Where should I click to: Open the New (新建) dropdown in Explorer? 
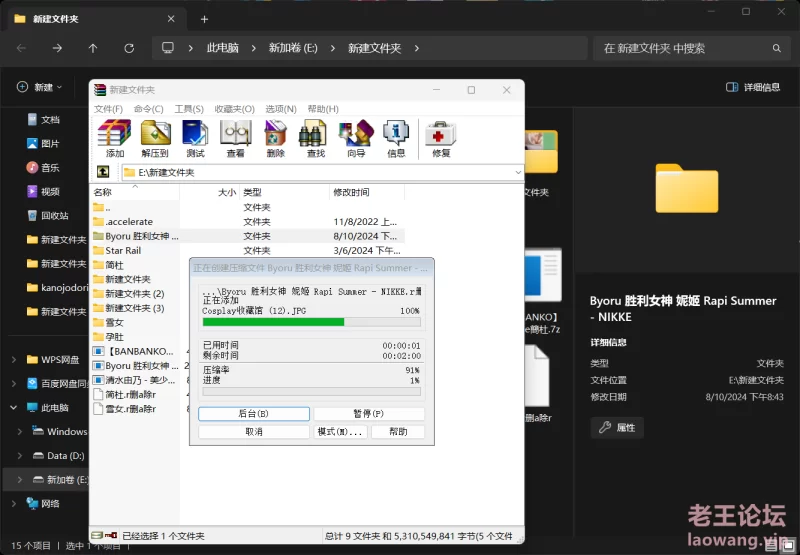(x=39, y=87)
